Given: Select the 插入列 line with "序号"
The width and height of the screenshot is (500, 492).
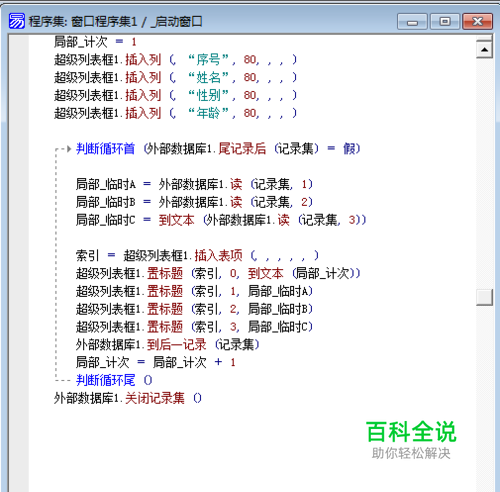Looking at the screenshot, I should point(175,60).
